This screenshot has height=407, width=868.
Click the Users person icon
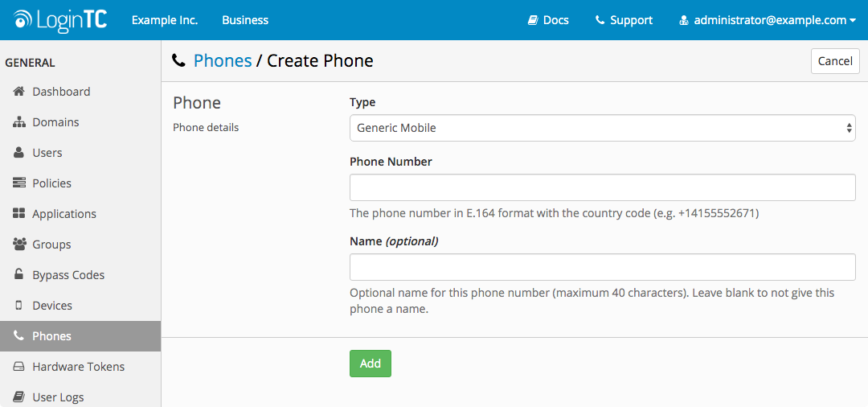pyautogui.click(x=19, y=153)
